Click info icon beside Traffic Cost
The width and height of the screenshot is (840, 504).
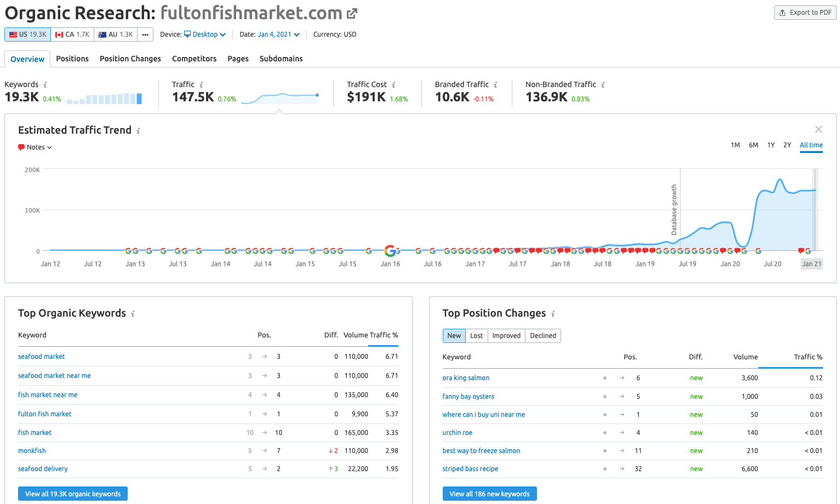(393, 85)
